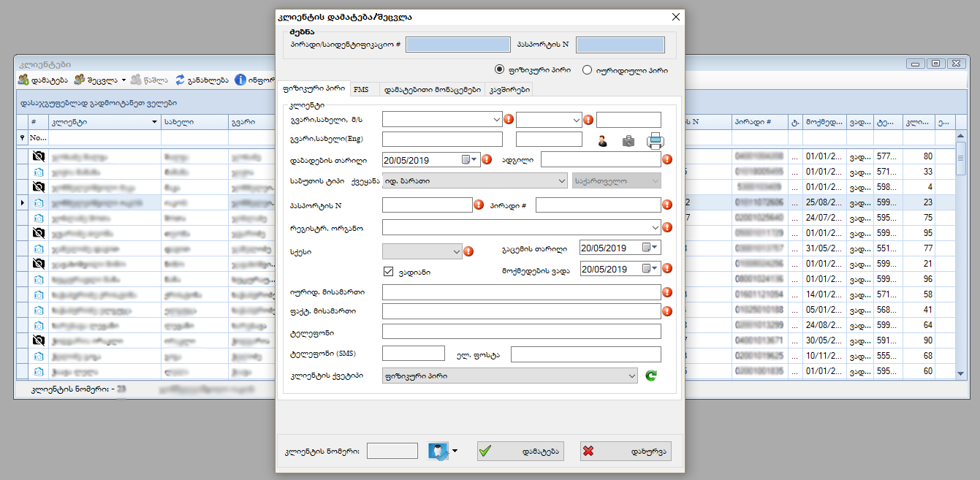Image resolution: width=980 pixels, height=480 pixels.
Task: Switch to the FMS tab
Action: click(360, 89)
